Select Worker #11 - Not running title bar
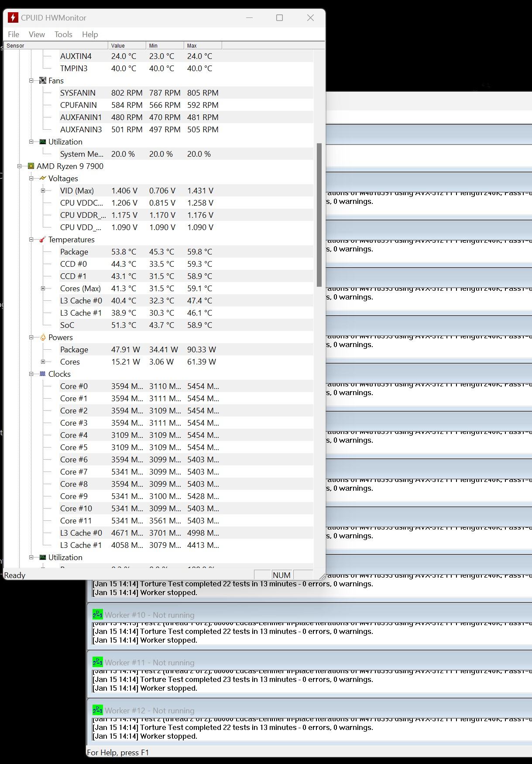 (309, 662)
